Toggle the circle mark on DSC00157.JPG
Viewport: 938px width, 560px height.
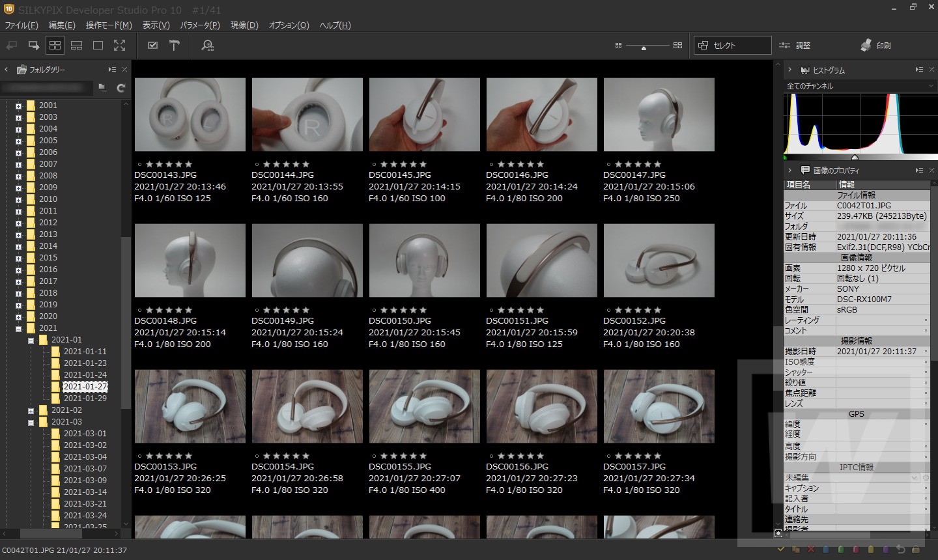point(609,456)
